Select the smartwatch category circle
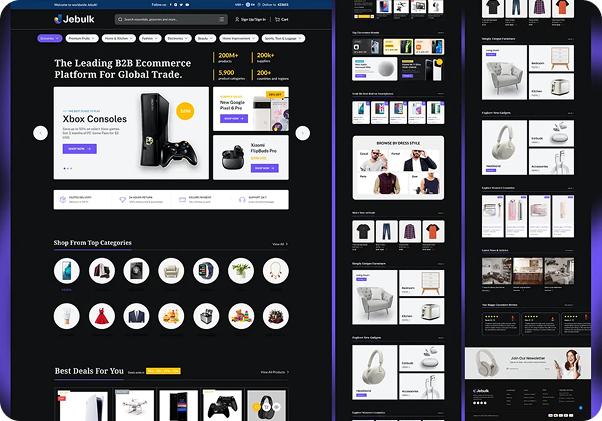Viewport: 602px width, 421px height. point(206,271)
